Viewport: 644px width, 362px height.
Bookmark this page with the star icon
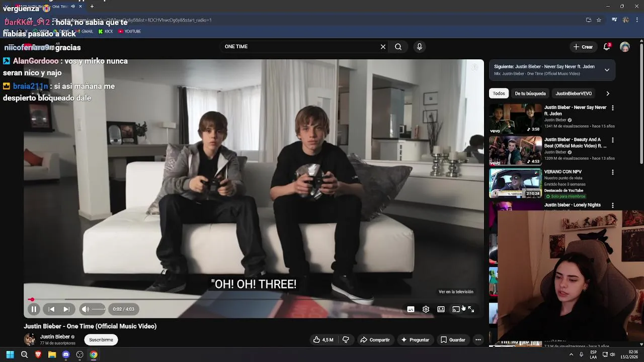pyautogui.click(x=599, y=20)
